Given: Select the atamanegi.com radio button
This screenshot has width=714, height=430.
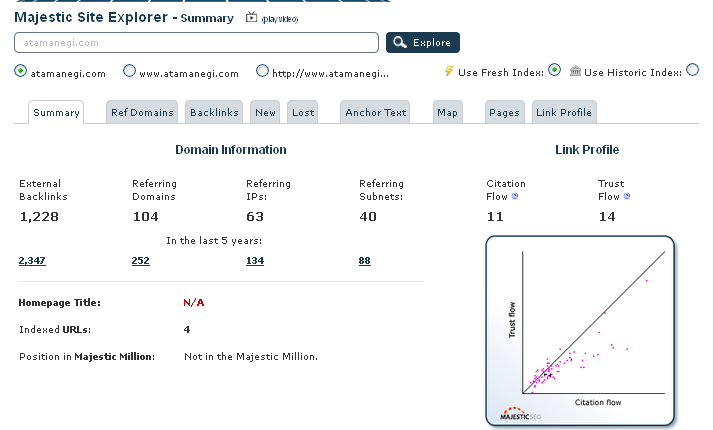Looking at the screenshot, I should click(20, 71).
